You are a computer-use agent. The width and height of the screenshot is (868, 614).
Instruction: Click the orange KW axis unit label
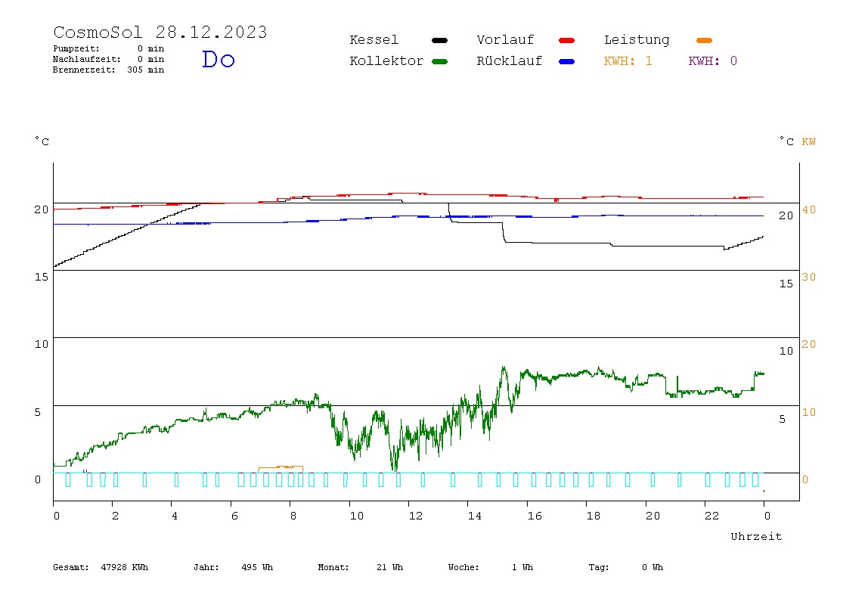click(x=808, y=141)
